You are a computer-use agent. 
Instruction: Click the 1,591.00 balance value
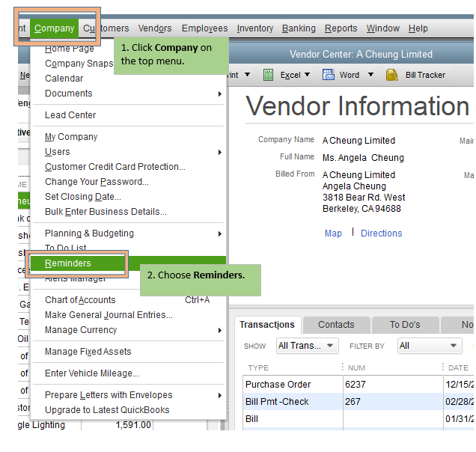click(x=133, y=424)
